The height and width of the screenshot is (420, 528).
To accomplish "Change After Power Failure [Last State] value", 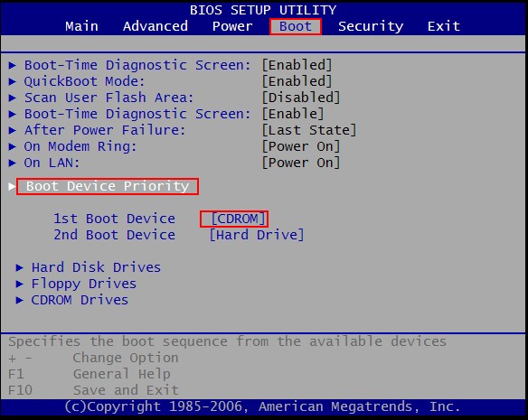I will [x=309, y=130].
